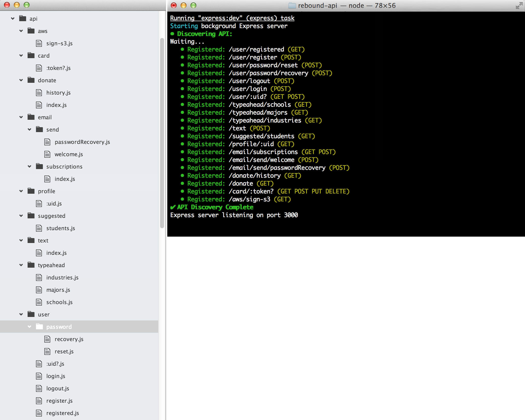
Task: Click the schools.js file icon
Action: [39, 302]
